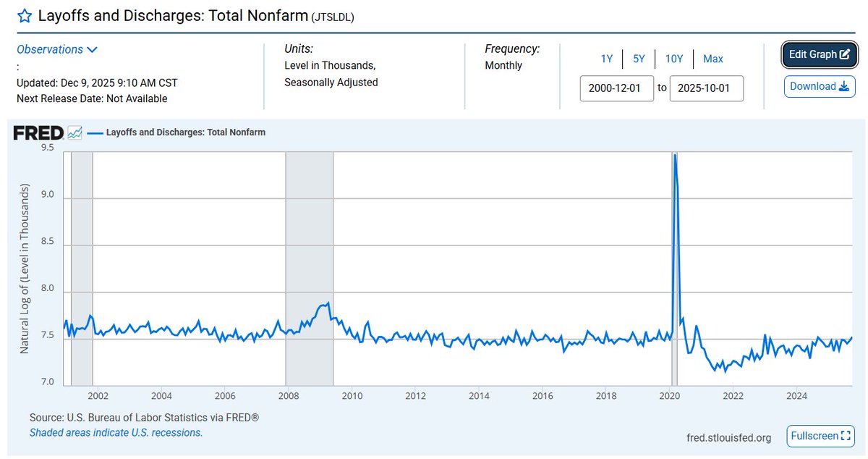Click the page title Layoffs and Discharges: Total Nonfarm
868x459 pixels.
(x=173, y=15)
